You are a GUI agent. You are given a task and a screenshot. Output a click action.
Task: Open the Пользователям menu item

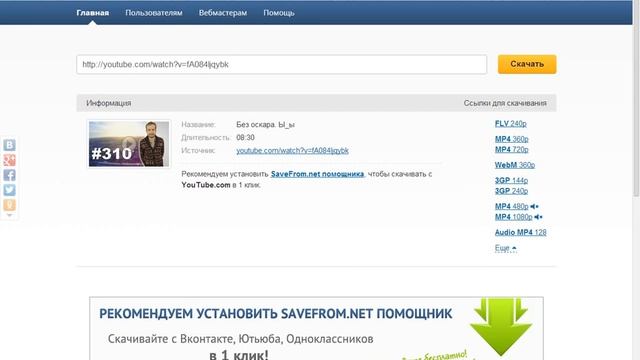[x=154, y=13]
